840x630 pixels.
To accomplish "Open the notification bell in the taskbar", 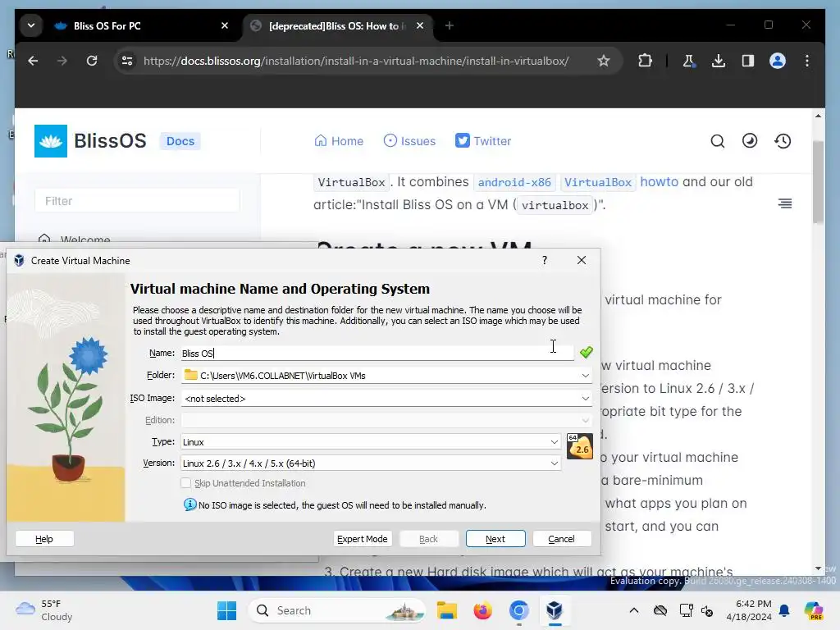I will click(784, 610).
